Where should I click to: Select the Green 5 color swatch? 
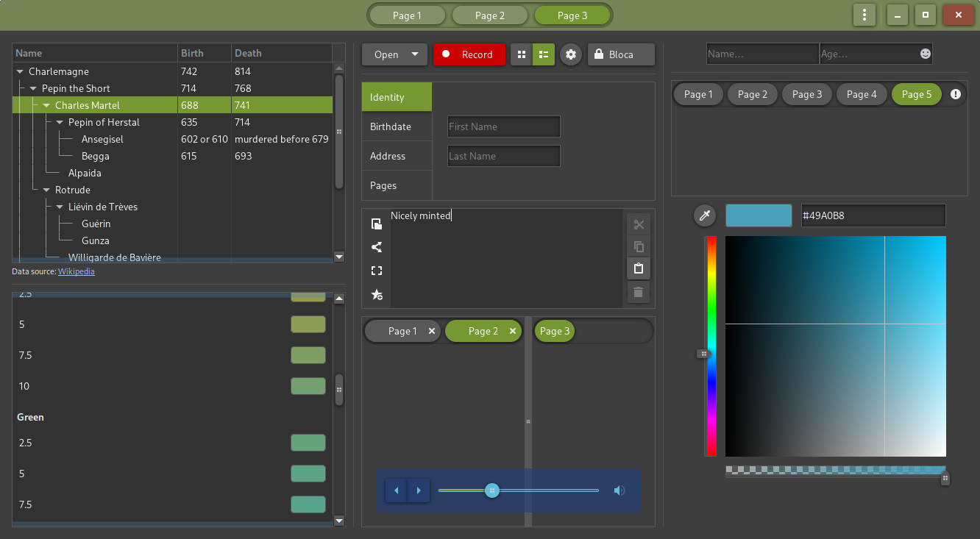click(x=308, y=474)
